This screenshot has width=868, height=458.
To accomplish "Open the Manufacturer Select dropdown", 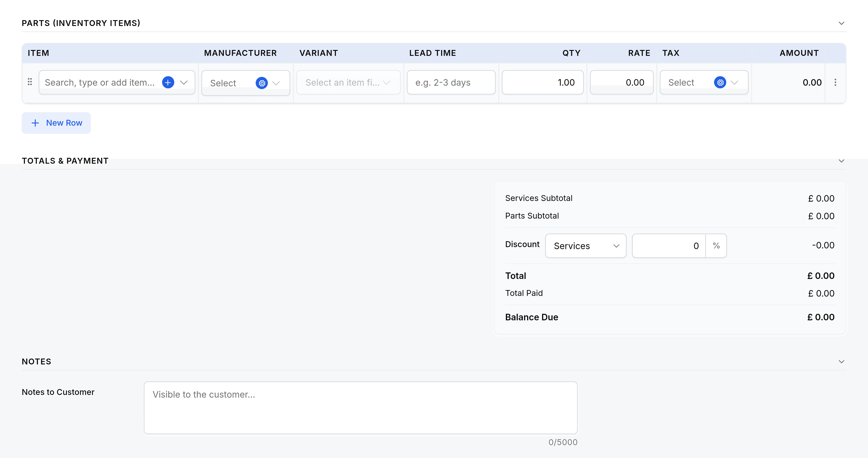I will point(246,83).
